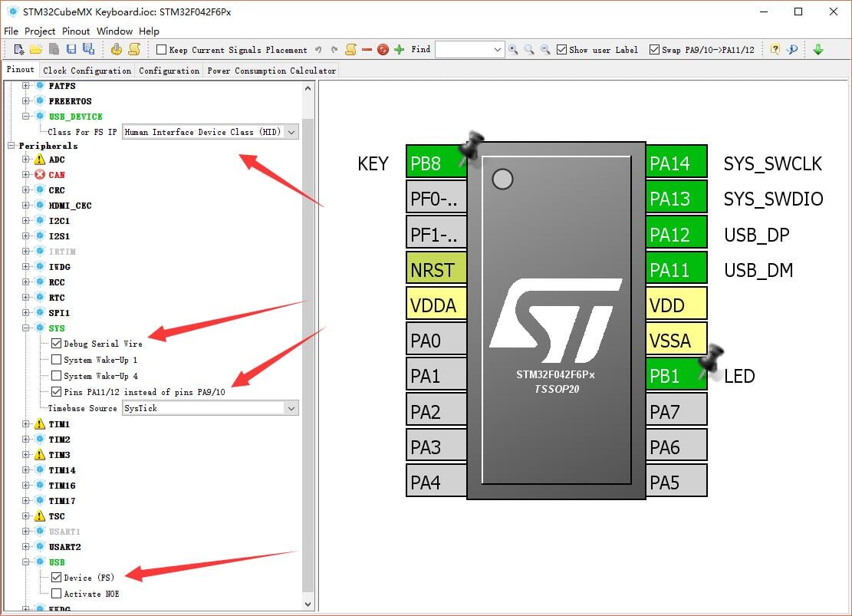Open the Project menu
The width and height of the screenshot is (852, 616).
tap(40, 31)
